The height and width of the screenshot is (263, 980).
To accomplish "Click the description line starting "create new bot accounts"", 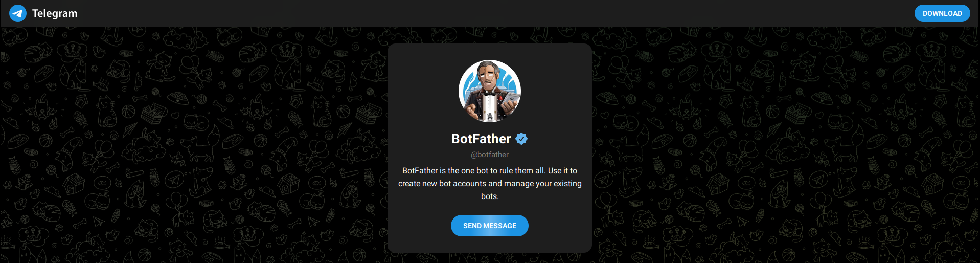I will (x=489, y=184).
